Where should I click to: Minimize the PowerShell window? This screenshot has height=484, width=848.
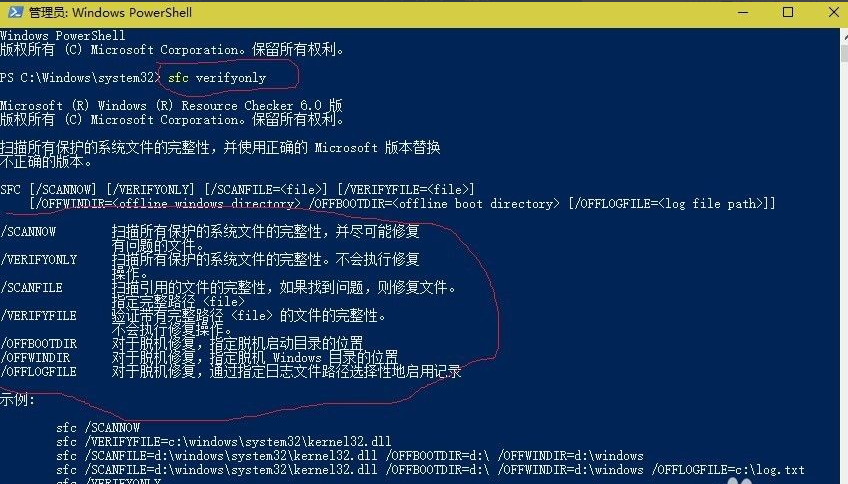[743, 12]
